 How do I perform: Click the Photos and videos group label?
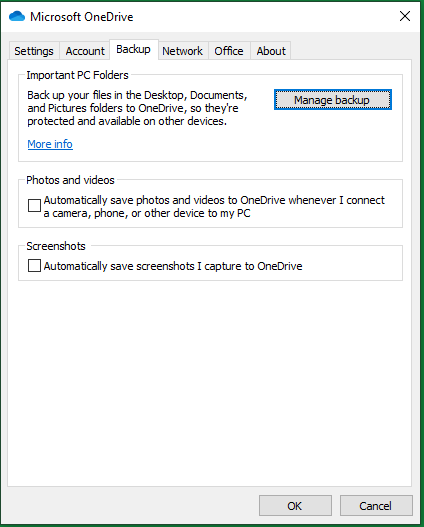click(70, 180)
